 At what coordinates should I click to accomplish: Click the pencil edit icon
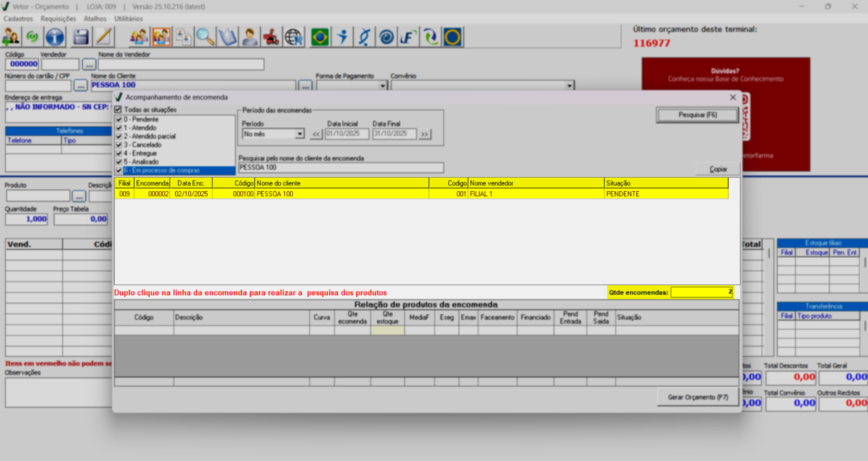[x=104, y=37]
